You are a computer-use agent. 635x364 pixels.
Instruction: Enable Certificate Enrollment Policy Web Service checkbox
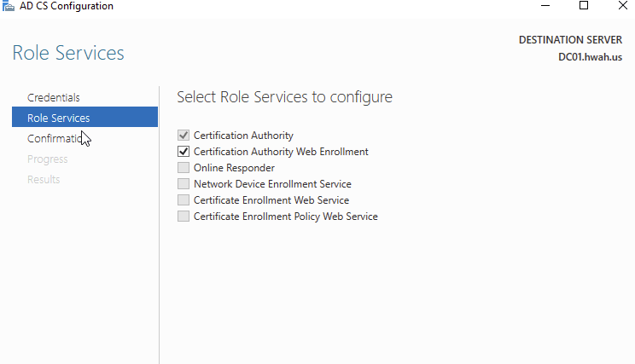pyautogui.click(x=184, y=217)
